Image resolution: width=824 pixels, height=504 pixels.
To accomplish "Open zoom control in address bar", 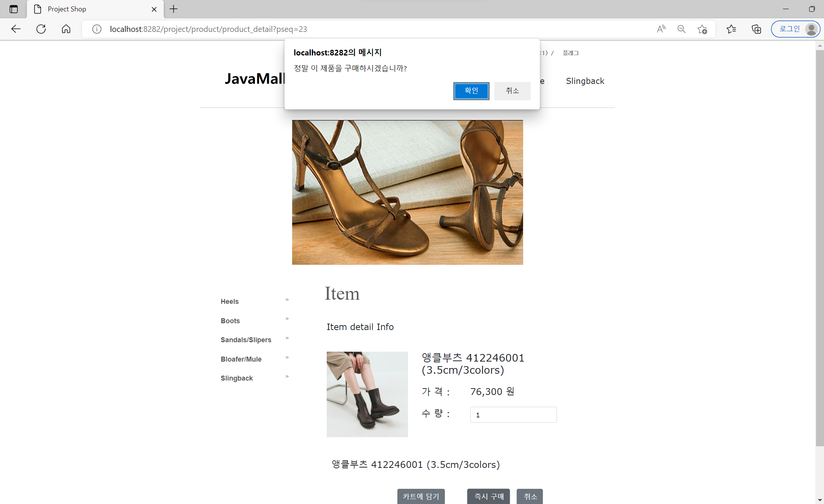I will click(682, 29).
